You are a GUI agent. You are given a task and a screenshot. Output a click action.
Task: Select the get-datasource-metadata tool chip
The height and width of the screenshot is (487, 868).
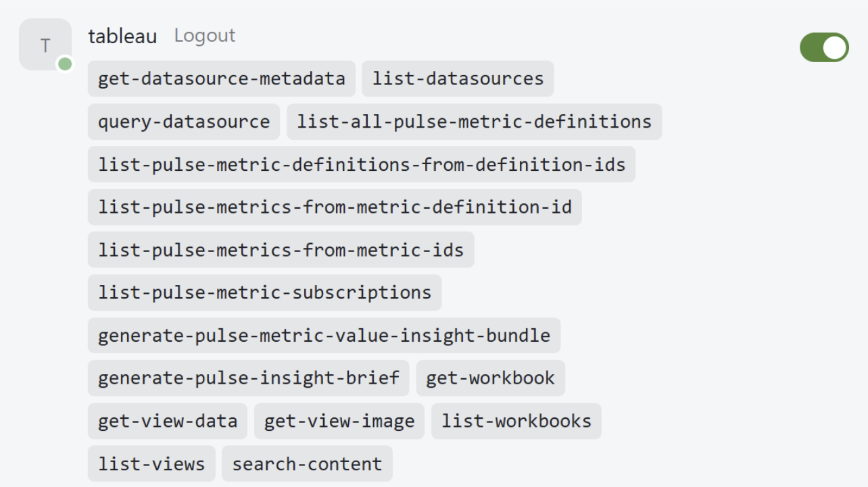221,79
